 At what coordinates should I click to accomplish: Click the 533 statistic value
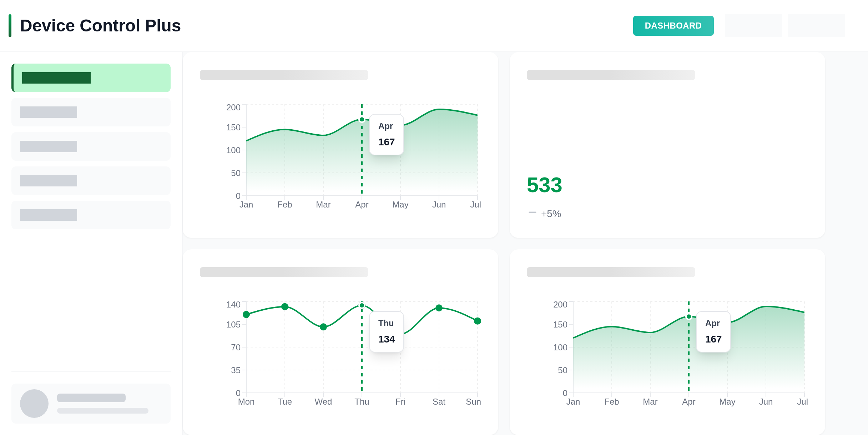click(x=544, y=185)
